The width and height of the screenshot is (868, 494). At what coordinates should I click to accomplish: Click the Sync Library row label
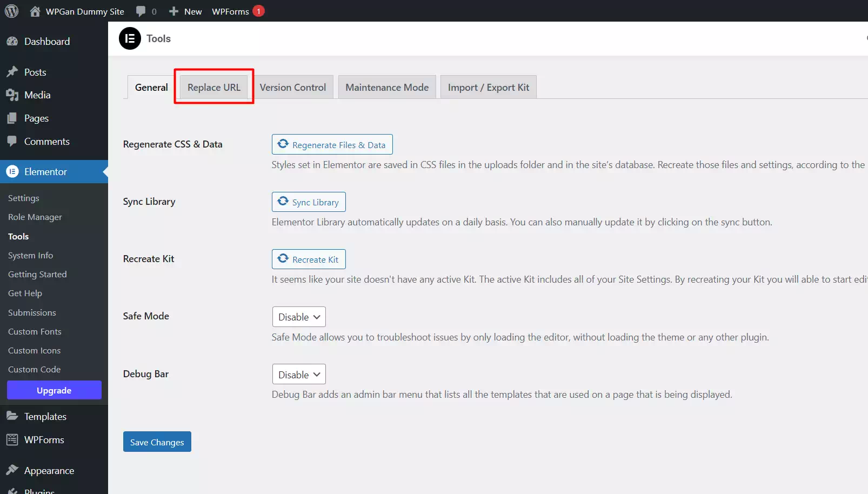pos(149,202)
